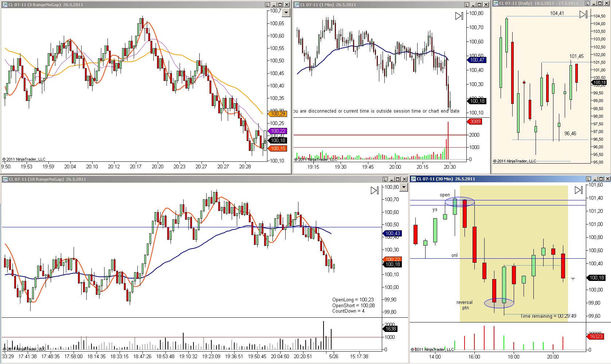Screen dimensions: 611x364
Task: Maximize the Daily chart window
Action: click(600, 3)
